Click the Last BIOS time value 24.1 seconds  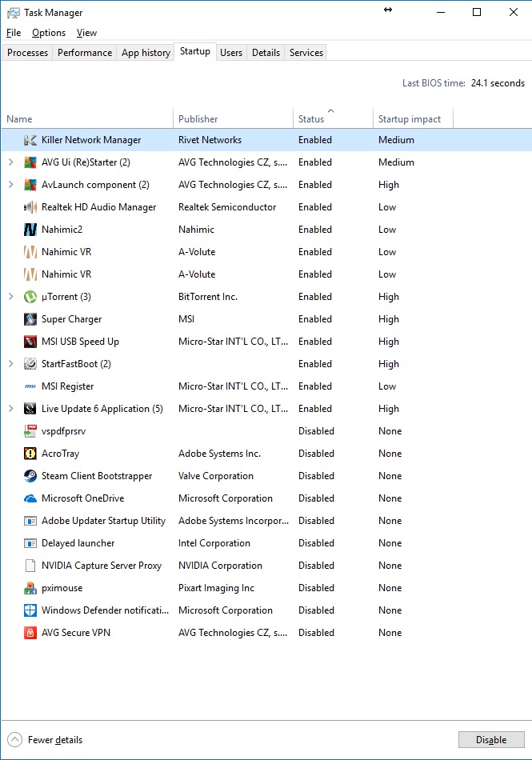point(498,83)
